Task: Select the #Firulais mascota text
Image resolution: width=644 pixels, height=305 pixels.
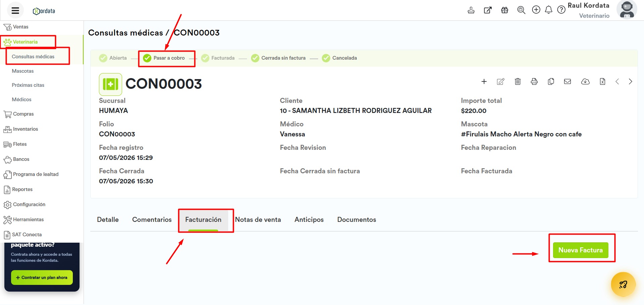Action: tap(521, 134)
